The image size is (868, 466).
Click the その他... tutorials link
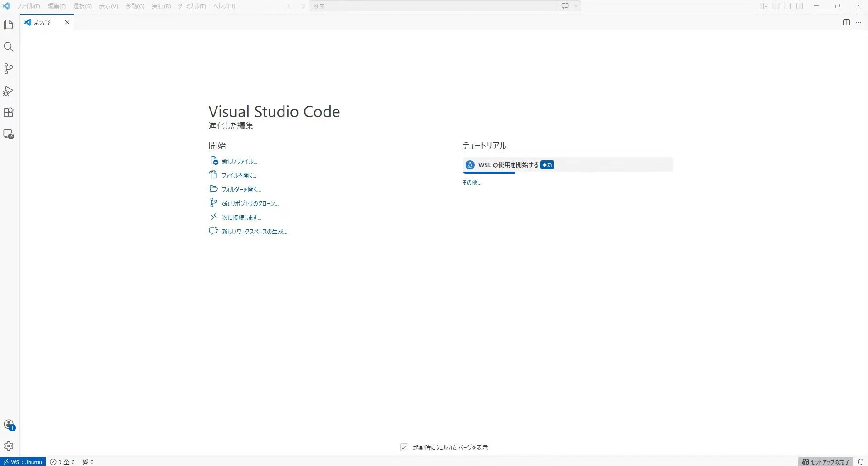click(x=471, y=183)
